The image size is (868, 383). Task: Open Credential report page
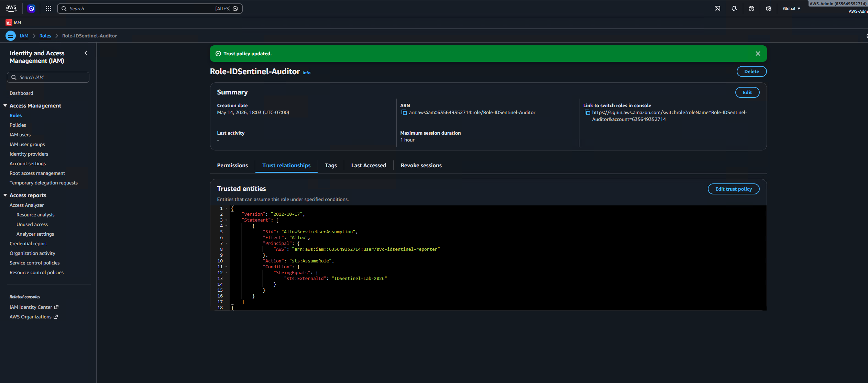[28, 244]
